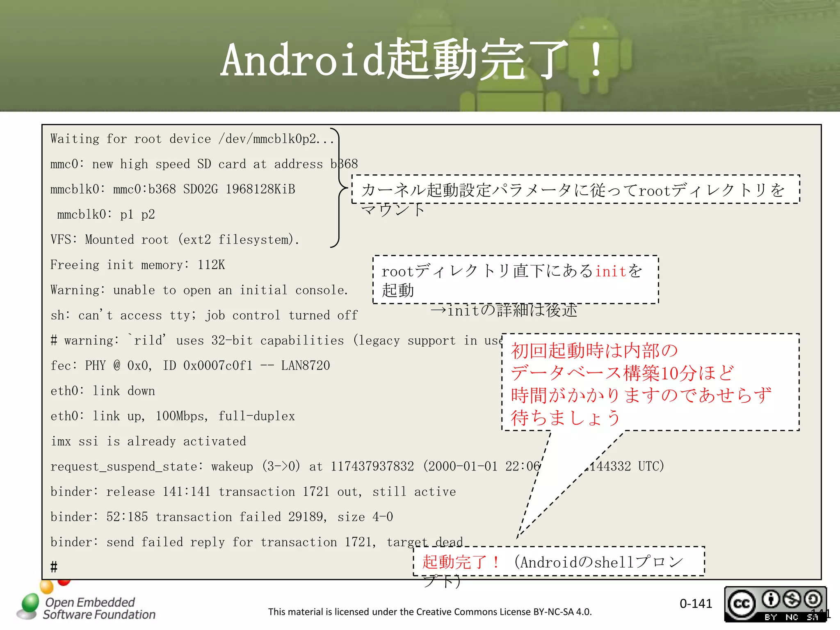The width and height of the screenshot is (840, 630).
Task: Click 'imx ssi is already activated'
Action: click(148, 441)
